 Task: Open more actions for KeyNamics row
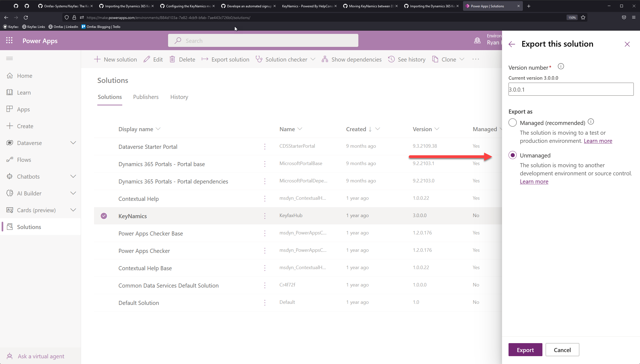coord(265,216)
